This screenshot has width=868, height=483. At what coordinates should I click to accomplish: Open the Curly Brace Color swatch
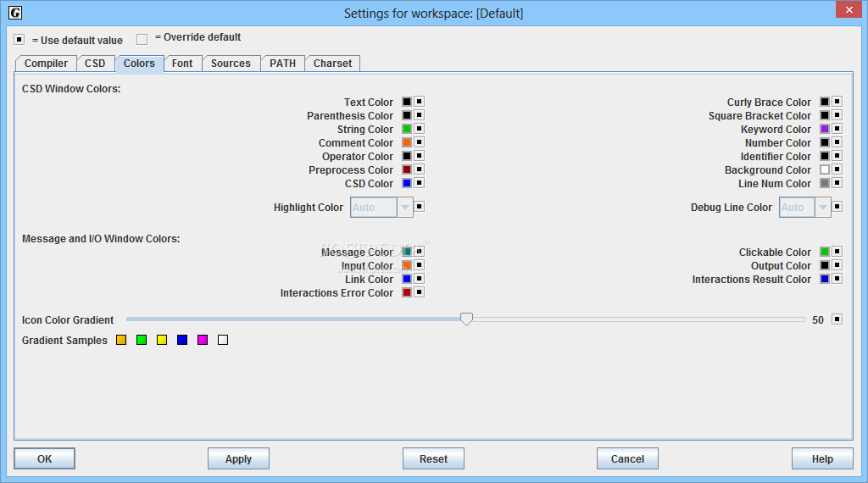(x=825, y=102)
